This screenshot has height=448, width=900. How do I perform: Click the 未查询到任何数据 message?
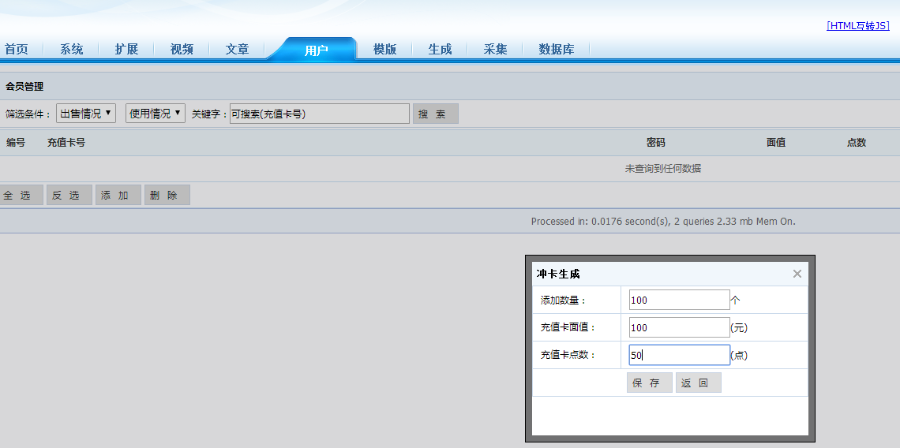point(663,169)
